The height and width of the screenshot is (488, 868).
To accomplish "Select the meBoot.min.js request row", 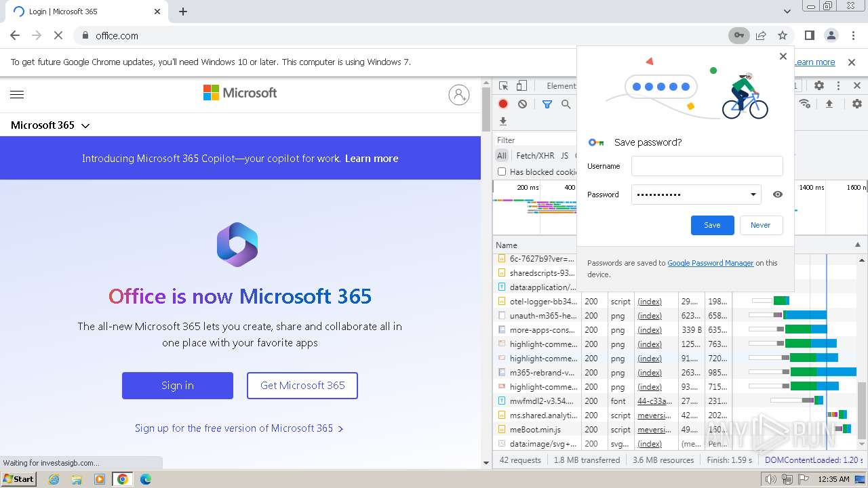I will coord(535,429).
